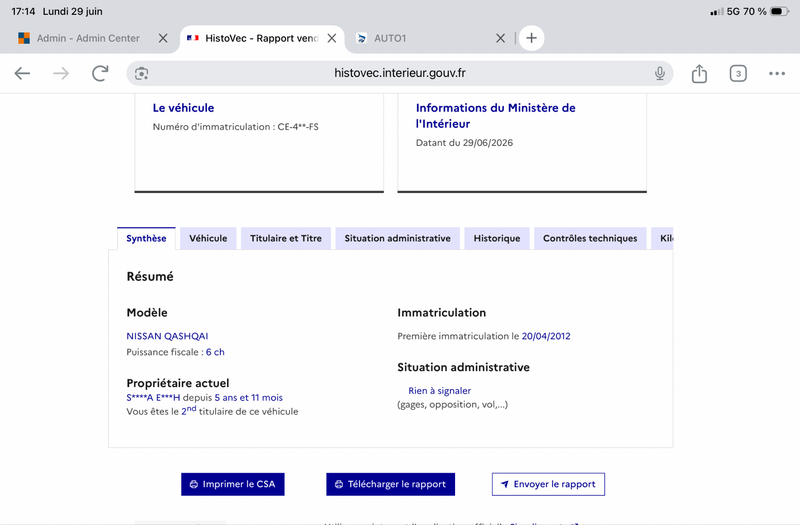Viewport: 800px width, 525px height.
Task: Click Informations du Ministère de l'Intérieur heading
Action: pyautogui.click(x=495, y=116)
